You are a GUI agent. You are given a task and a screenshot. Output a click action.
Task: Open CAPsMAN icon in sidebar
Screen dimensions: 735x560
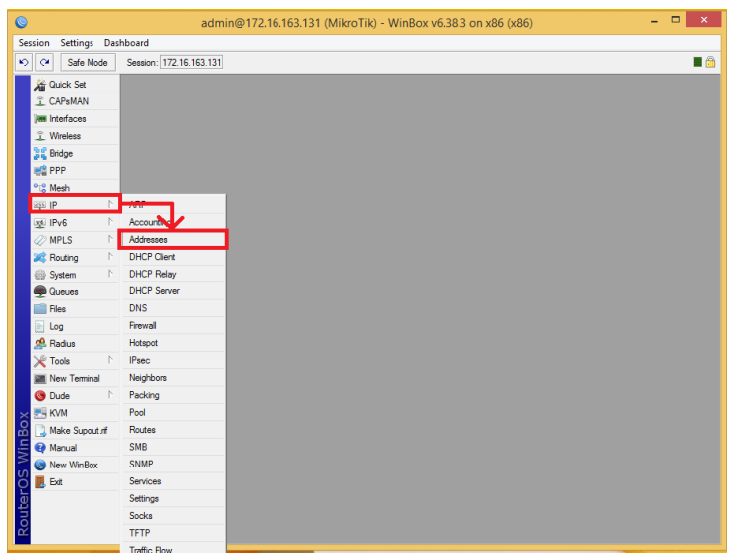coord(40,101)
